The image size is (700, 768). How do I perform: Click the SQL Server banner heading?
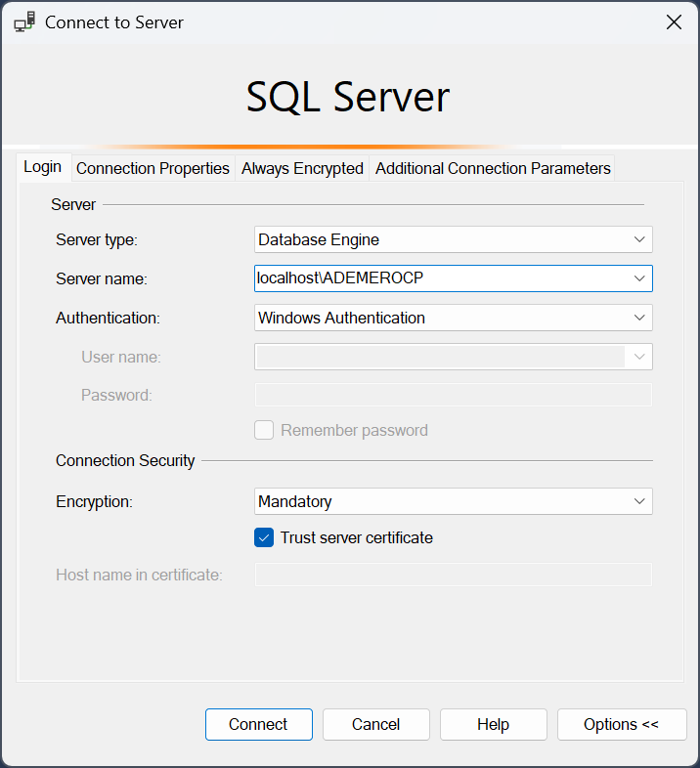(347, 97)
